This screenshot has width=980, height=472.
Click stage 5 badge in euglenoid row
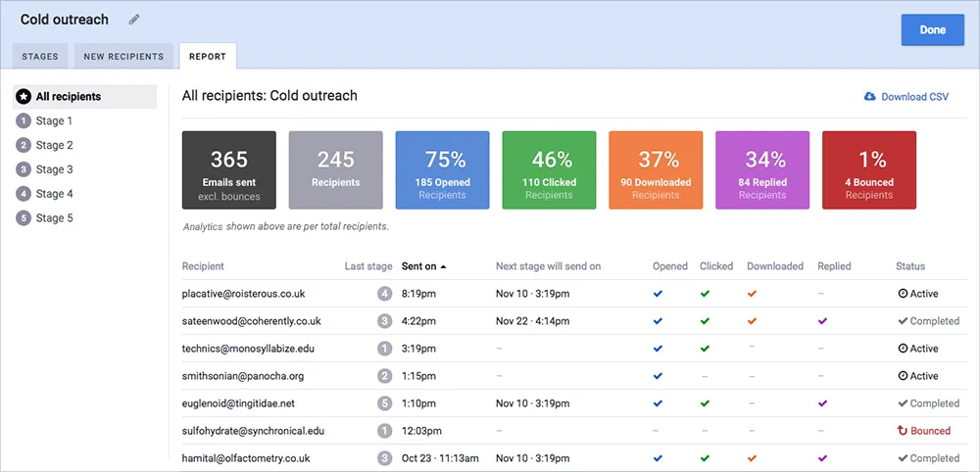coord(384,403)
